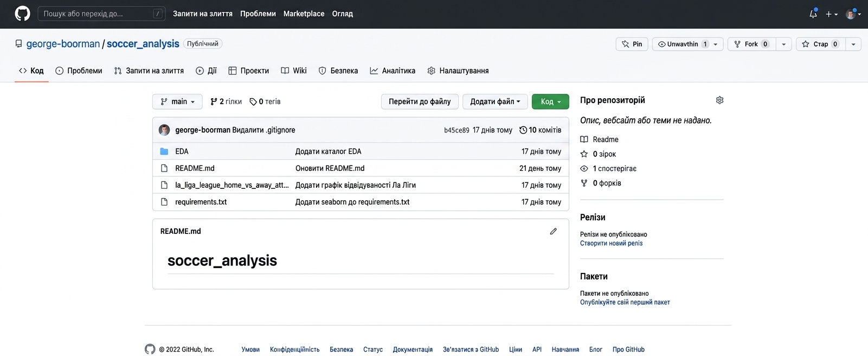
Task: Open george-boorman owner profile link
Action: 63,44
